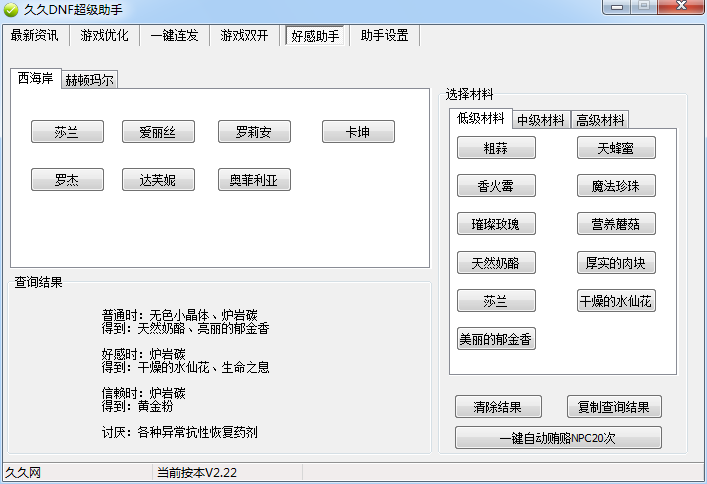Click the 莎兰 button in the materials panel
The width and height of the screenshot is (707, 484).
click(x=496, y=301)
